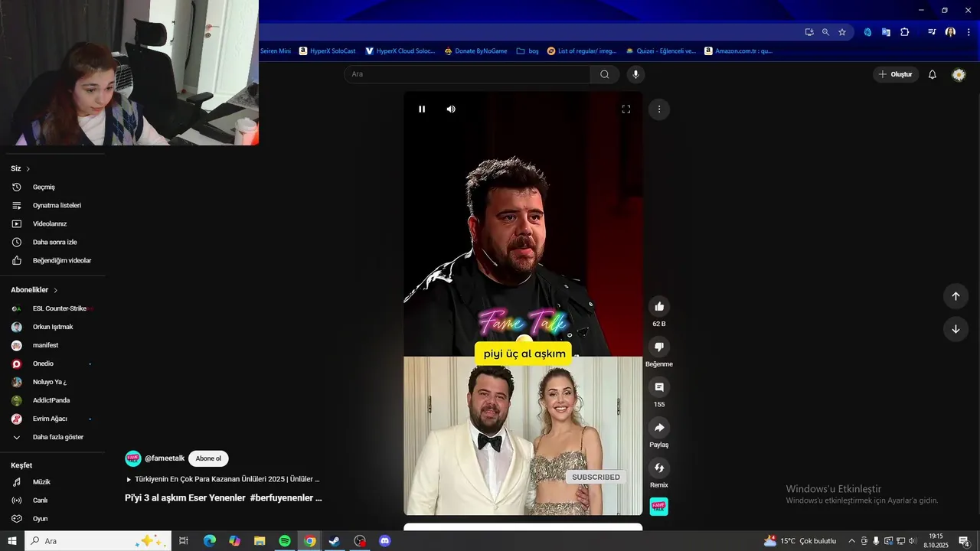The image size is (980, 551).
Task: Open the 'Quizei - Eğlenceli ve...' bookmark
Action: pyautogui.click(x=661, y=51)
